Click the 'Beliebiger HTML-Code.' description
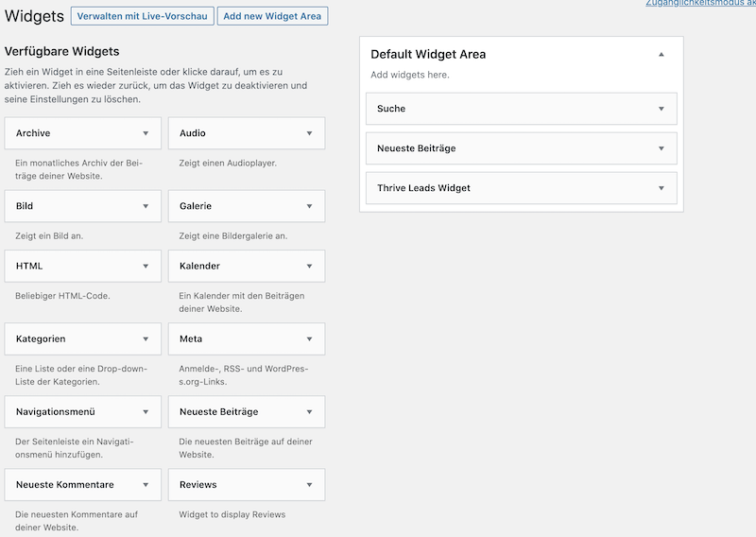 [62, 296]
